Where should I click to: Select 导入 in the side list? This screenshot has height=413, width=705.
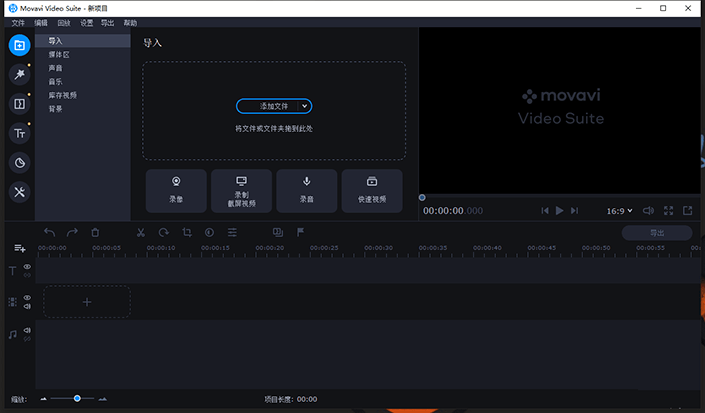[83, 41]
